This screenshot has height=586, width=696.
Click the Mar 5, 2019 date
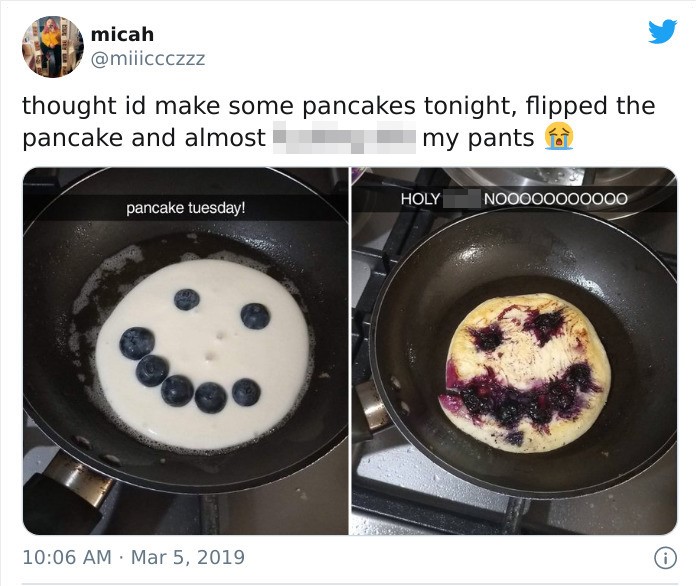point(188,558)
